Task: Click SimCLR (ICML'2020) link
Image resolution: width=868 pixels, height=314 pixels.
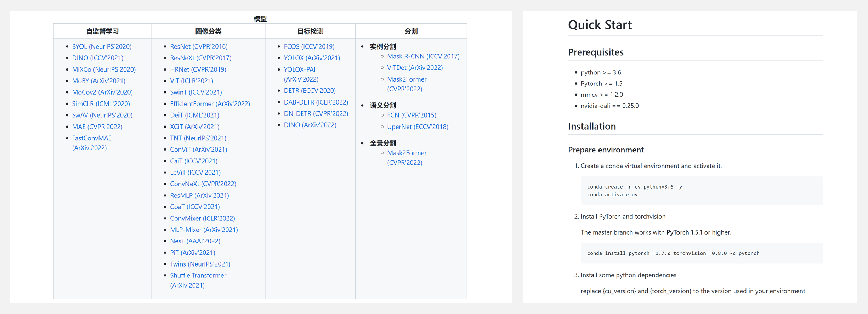Action: click(101, 104)
